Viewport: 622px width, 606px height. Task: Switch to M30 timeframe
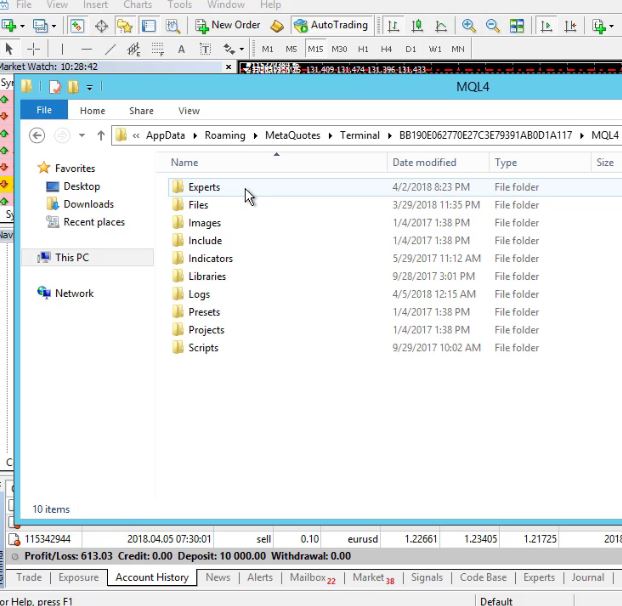339,49
